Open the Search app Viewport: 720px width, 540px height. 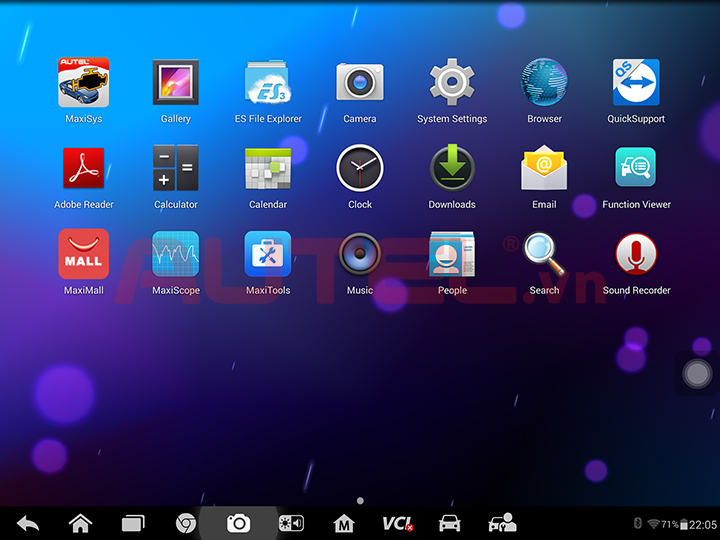tap(544, 254)
